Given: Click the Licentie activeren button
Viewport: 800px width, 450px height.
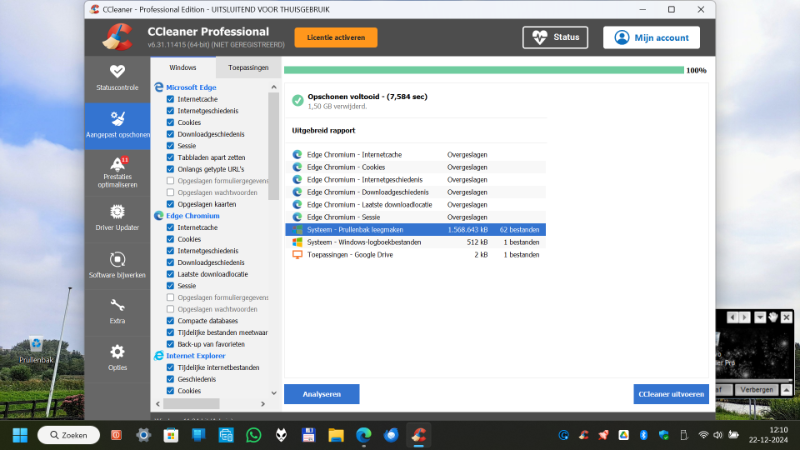Looking at the screenshot, I should pos(335,38).
